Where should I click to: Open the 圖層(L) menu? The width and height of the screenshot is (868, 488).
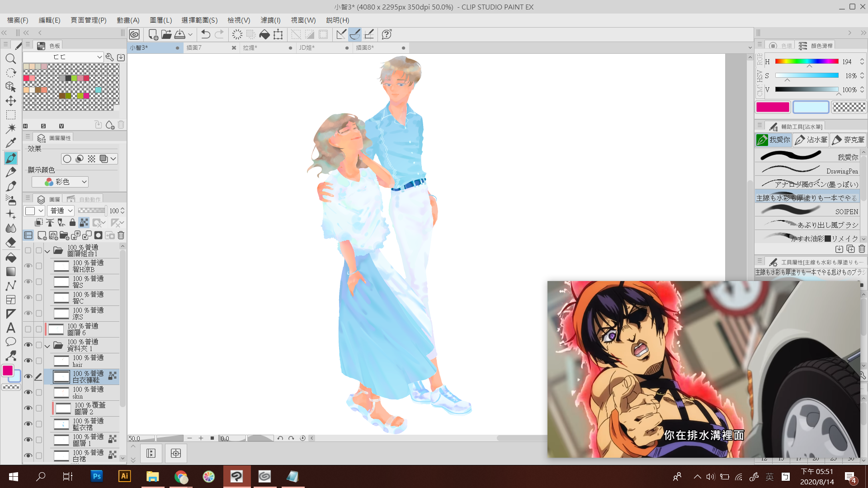(161, 20)
